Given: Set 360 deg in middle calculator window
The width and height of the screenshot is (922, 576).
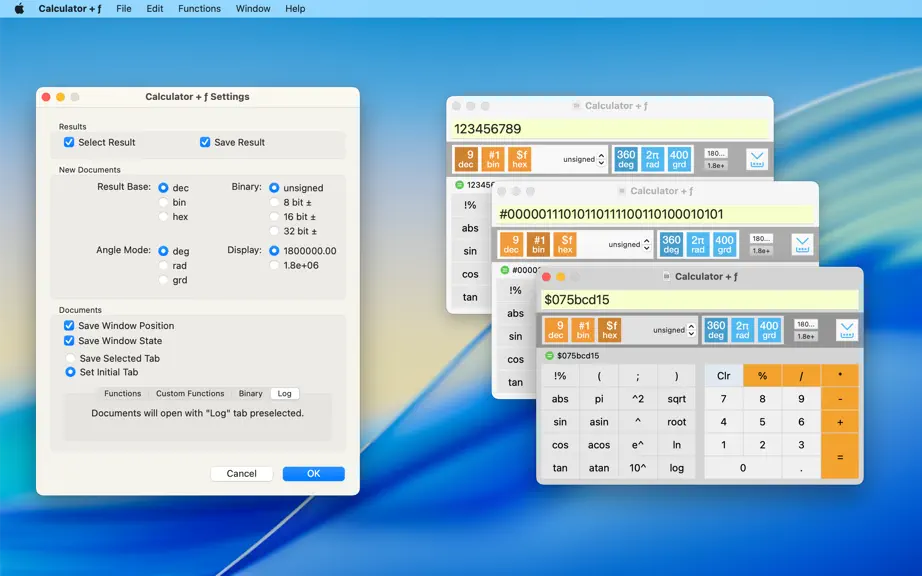Looking at the screenshot, I should coord(671,245).
